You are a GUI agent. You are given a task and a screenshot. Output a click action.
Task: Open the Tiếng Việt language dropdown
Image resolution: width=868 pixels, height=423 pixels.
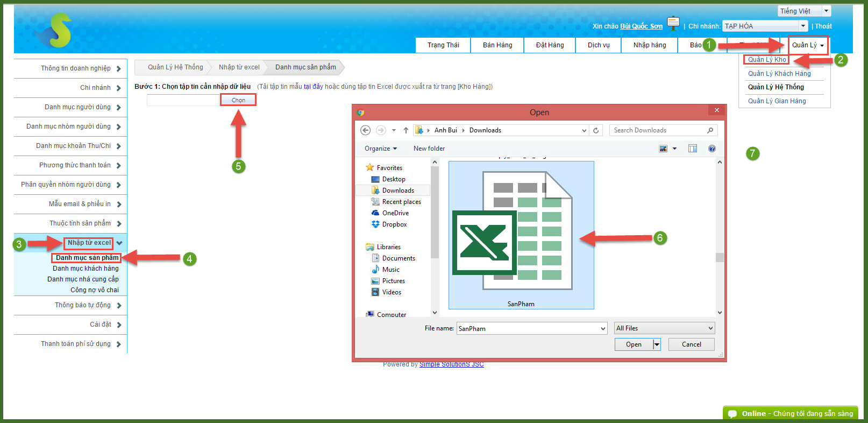[x=804, y=11]
